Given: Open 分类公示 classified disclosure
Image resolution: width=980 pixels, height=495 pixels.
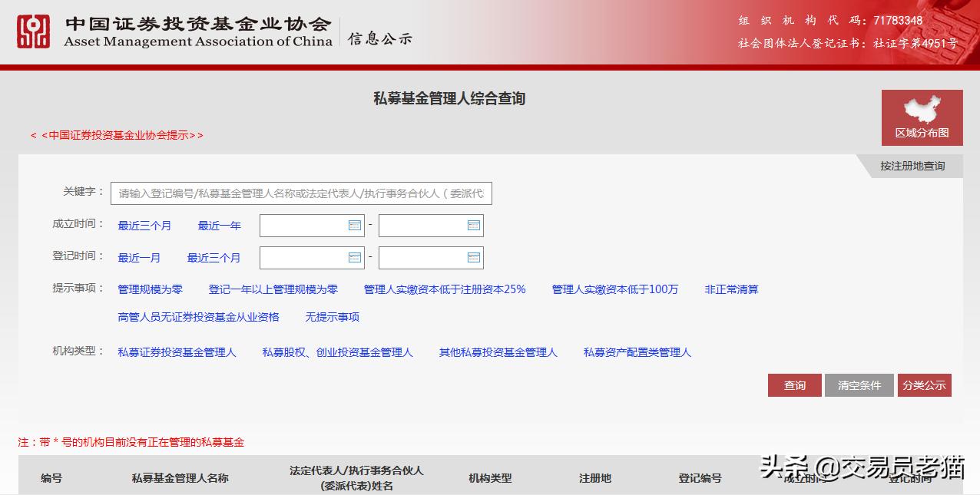Looking at the screenshot, I should (x=925, y=384).
